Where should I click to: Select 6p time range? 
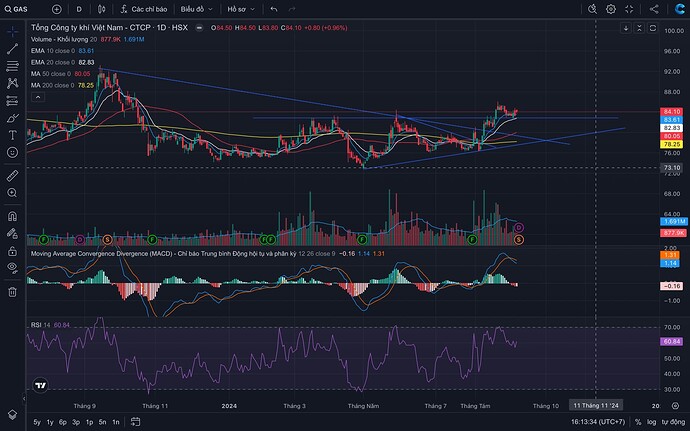[63, 422]
